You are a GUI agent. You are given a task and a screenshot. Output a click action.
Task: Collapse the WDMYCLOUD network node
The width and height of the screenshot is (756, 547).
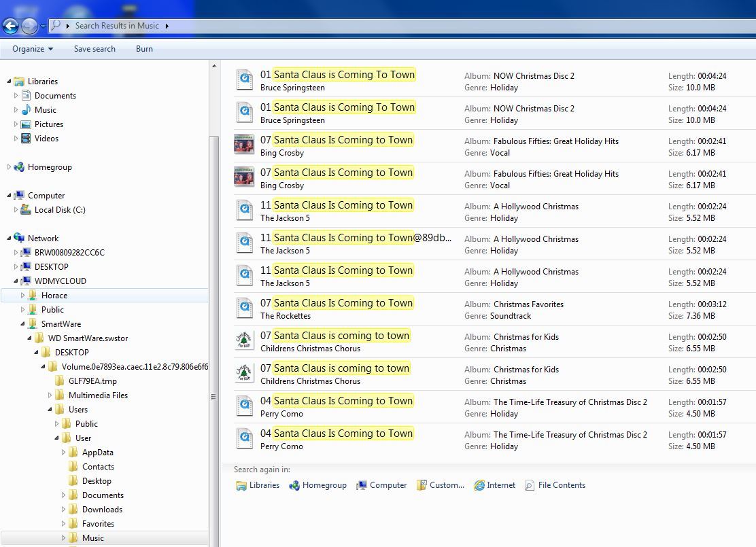tap(16, 281)
